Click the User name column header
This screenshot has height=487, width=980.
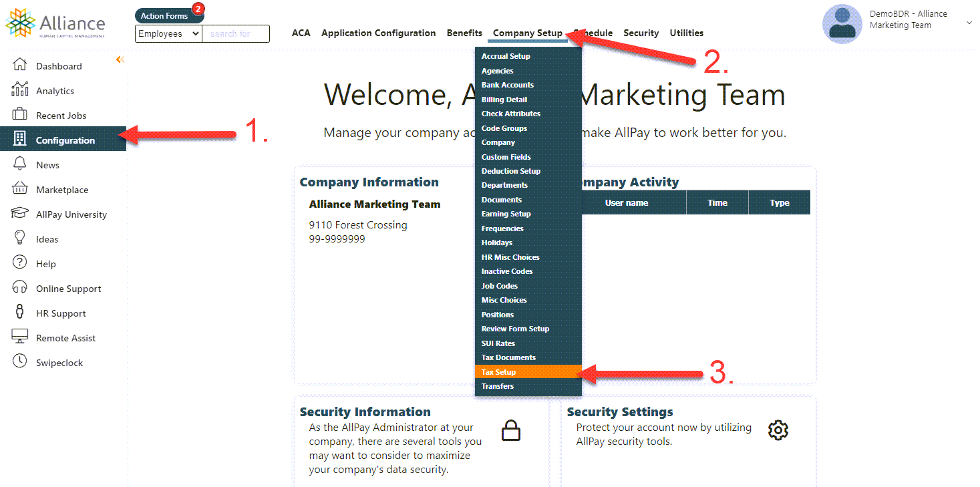pos(627,202)
